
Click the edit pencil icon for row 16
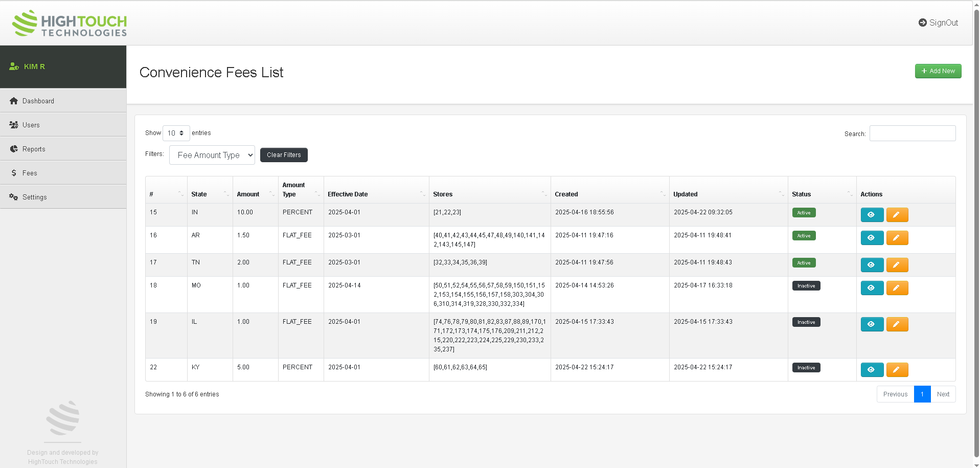pos(897,238)
